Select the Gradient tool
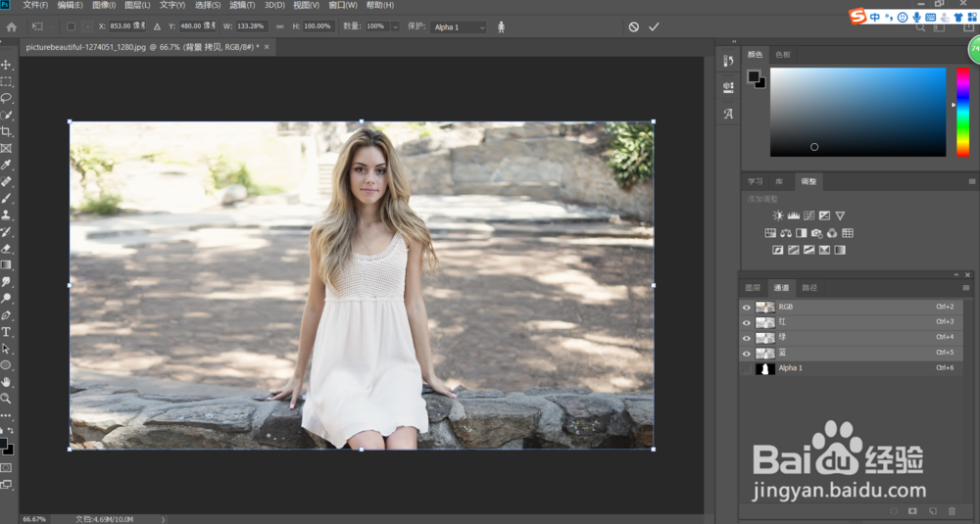The height and width of the screenshot is (524, 980). 6,264
